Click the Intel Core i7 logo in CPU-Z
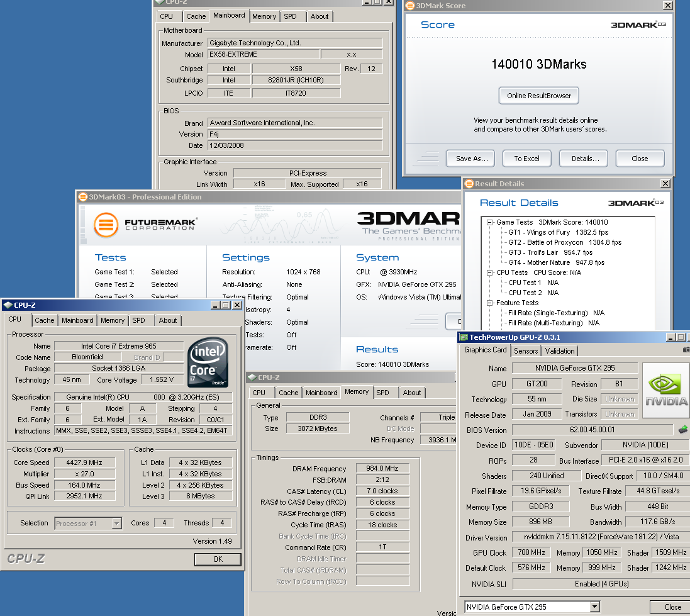The width and height of the screenshot is (690, 616). pos(208,362)
